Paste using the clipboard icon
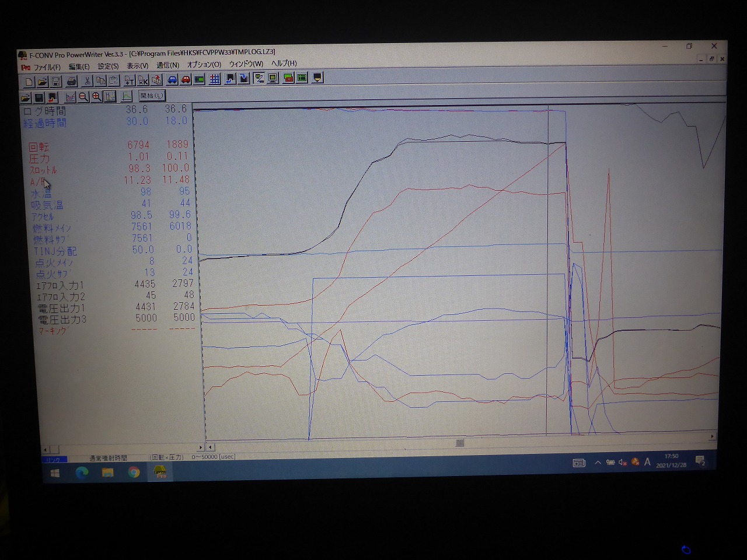The height and width of the screenshot is (560, 747). click(114, 80)
